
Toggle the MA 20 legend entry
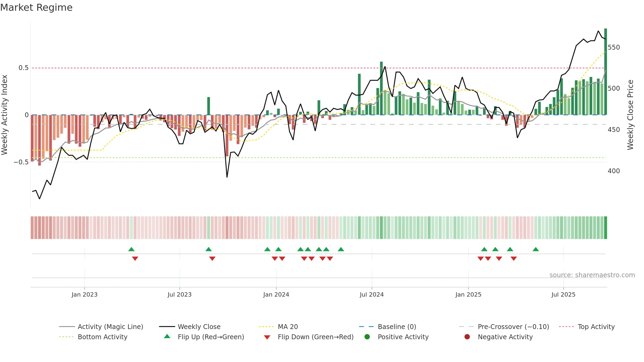pos(279,327)
